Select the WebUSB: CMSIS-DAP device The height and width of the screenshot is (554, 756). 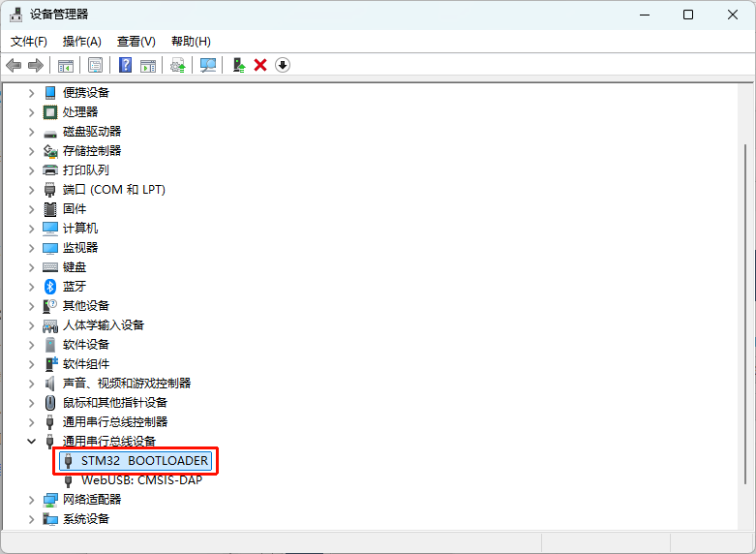point(141,480)
